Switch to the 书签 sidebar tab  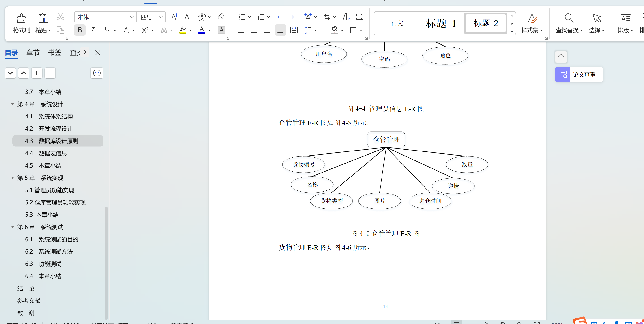[55, 52]
